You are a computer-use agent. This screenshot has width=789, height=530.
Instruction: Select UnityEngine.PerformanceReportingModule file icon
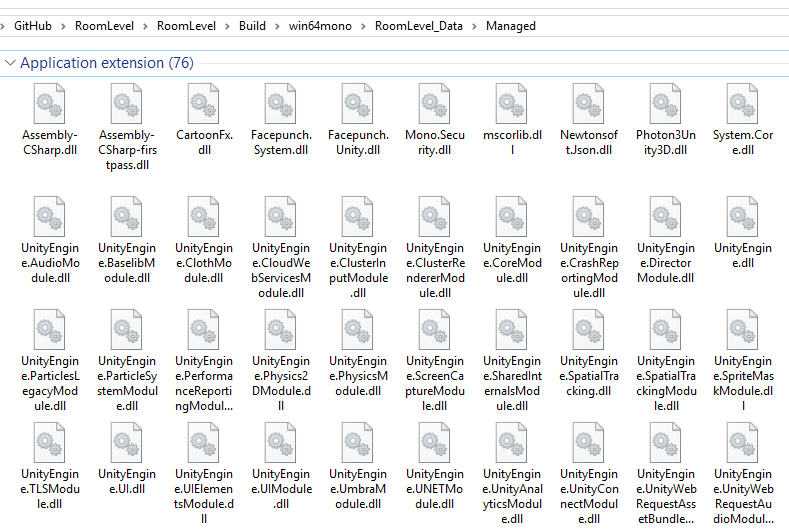203,330
